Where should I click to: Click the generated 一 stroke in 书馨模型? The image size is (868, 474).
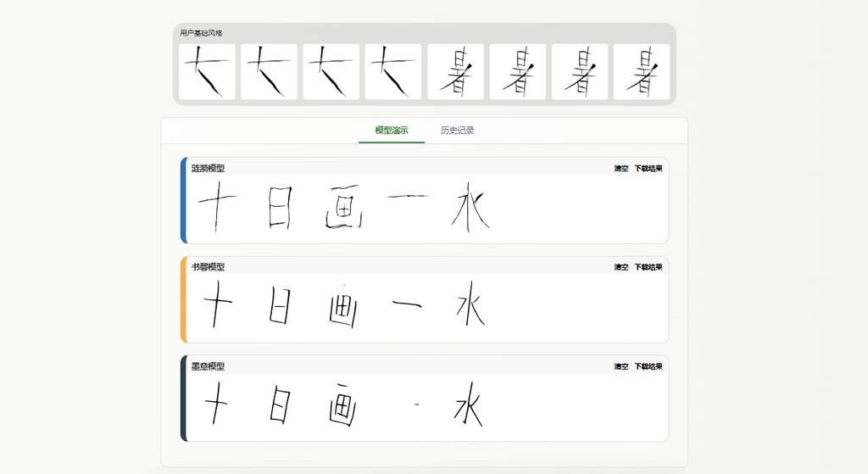407,304
